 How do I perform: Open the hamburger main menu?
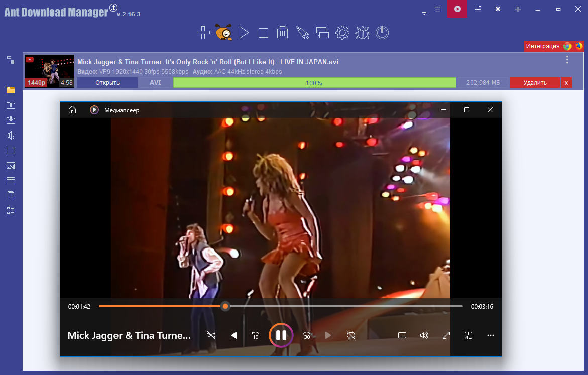click(437, 9)
